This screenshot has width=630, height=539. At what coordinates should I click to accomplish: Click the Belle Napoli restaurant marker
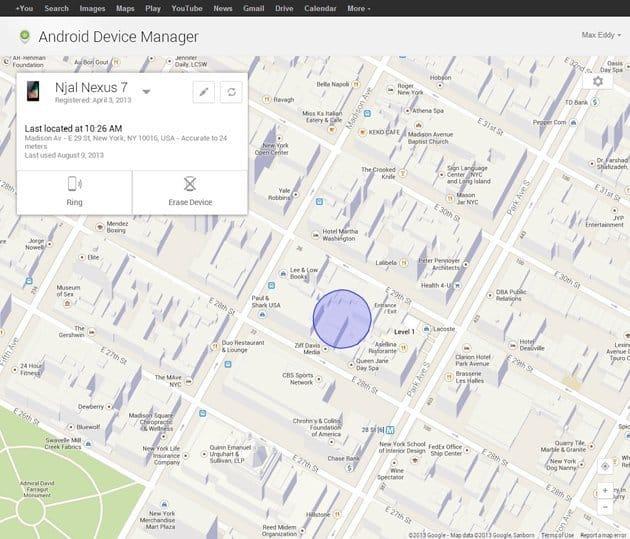[x=356, y=84]
